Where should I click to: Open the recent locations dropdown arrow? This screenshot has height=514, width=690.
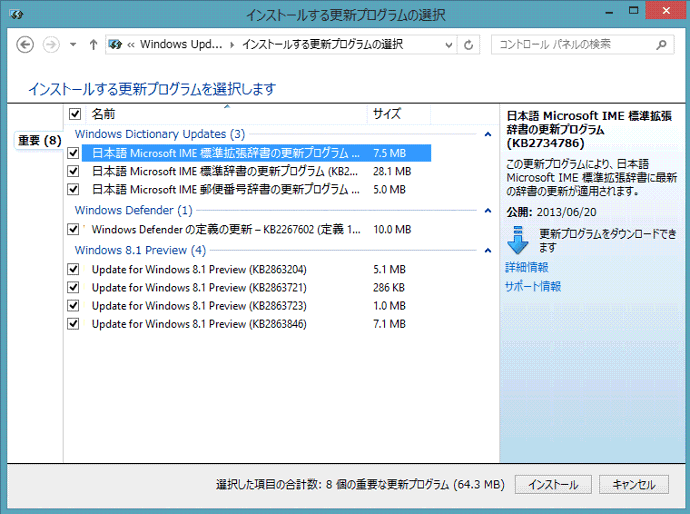point(73,44)
